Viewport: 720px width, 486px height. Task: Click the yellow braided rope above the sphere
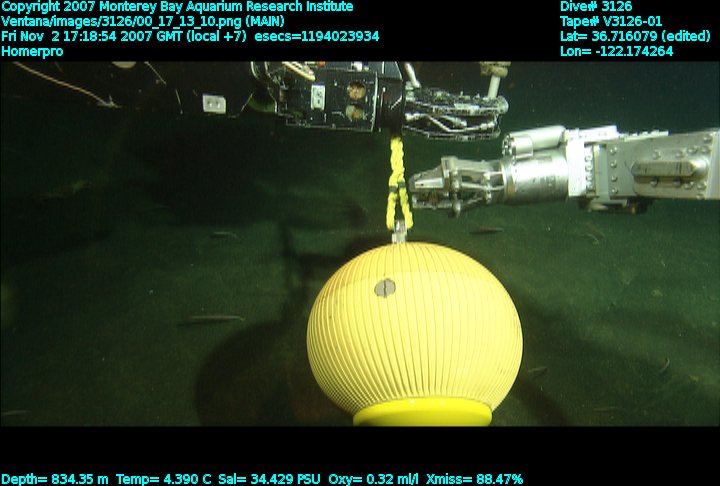pos(398,181)
